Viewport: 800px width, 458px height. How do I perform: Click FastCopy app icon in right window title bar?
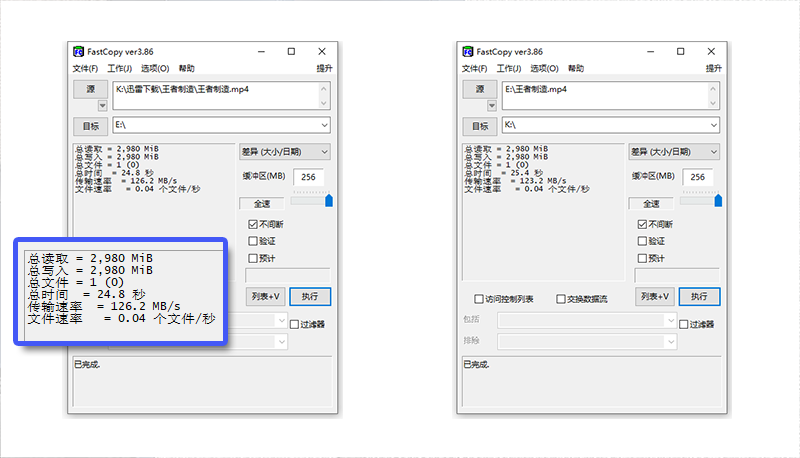coord(467,52)
